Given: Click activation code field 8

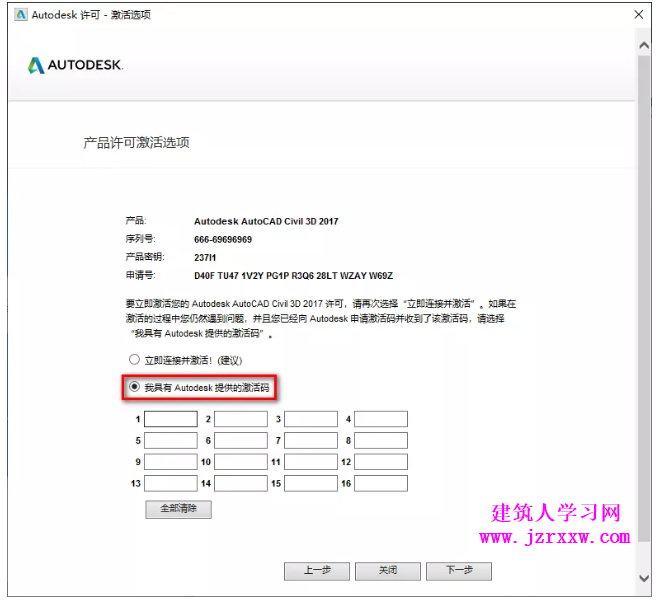Looking at the screenshot, I should pyautogui.click(x=381, y=440).
